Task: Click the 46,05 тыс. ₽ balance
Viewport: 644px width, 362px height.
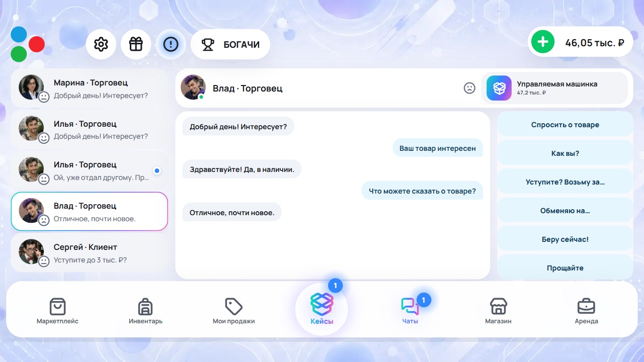Action: (x=595, y=43)
